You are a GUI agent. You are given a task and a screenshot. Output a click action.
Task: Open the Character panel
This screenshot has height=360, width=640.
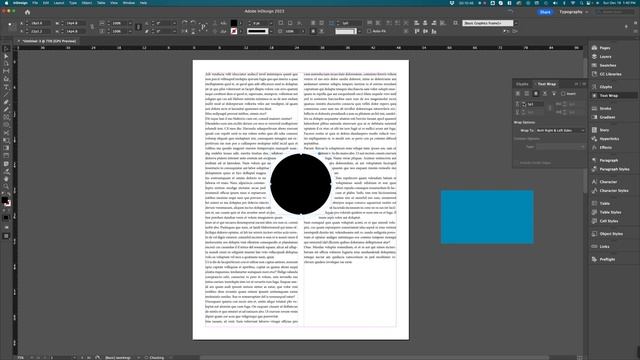pyautogui.click(x=608, y=182)
